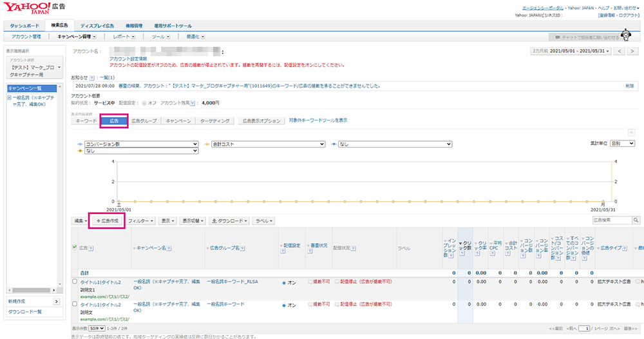Click the chat support operator icon
The width and height of the screenshot is (644, 339).
click(x=626, y=35)
